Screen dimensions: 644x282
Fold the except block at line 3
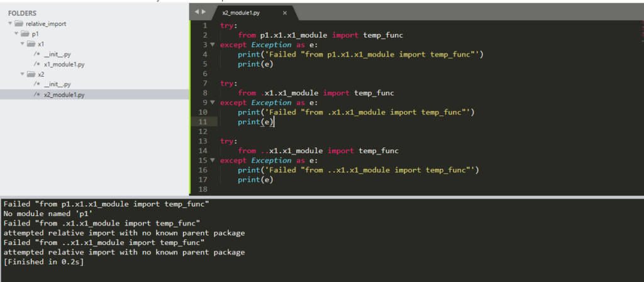pyautogui.click(x=212, y=45)
